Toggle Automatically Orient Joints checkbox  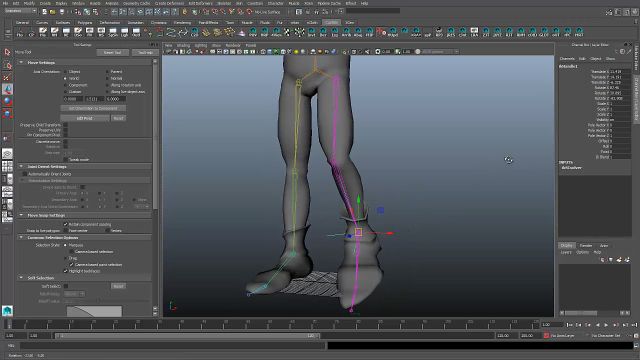pos(24,174)
